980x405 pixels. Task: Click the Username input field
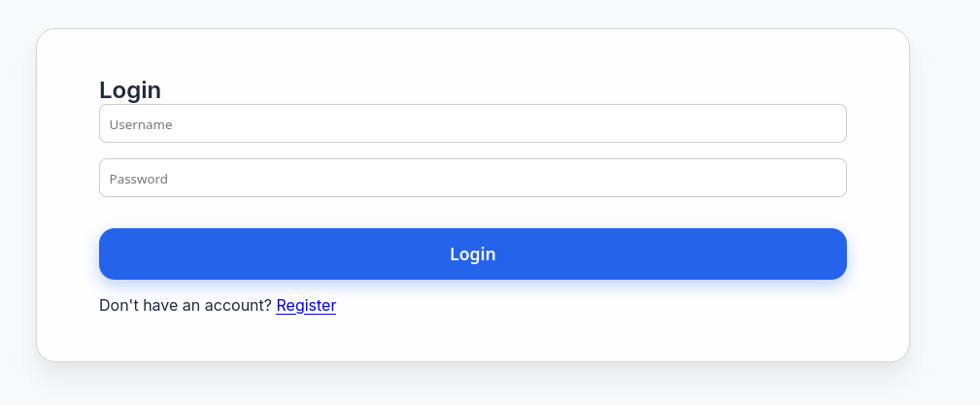coord(472,124)
